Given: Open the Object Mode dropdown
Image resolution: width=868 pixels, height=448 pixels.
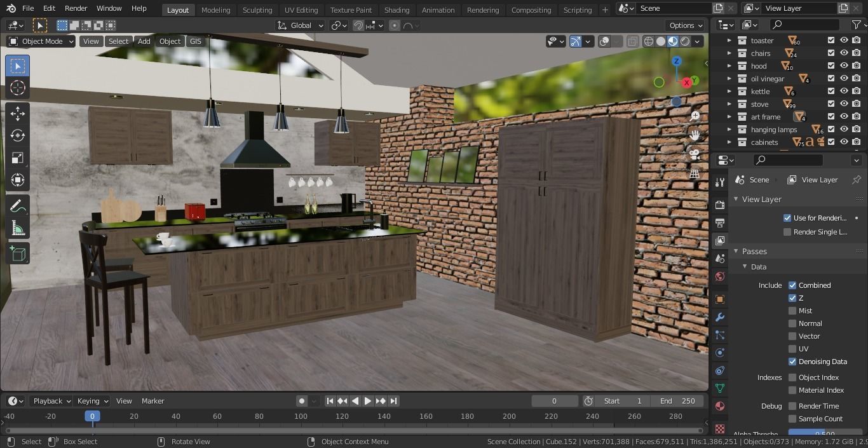Looking at the screenshot, I should pyautogui.click(x=41, y=41).
